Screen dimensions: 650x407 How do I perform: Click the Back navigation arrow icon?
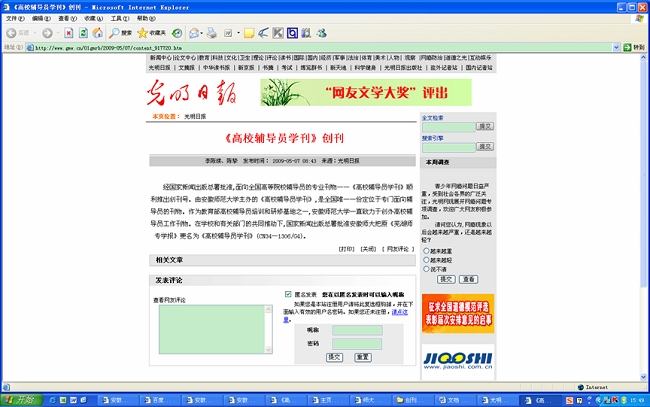(12, 33)
